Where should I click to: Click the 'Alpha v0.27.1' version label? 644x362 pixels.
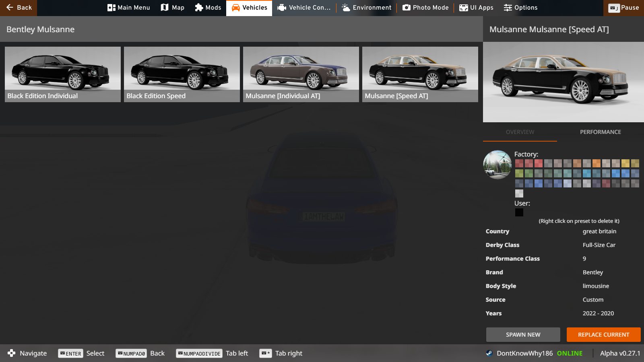[x=620, y=353]
